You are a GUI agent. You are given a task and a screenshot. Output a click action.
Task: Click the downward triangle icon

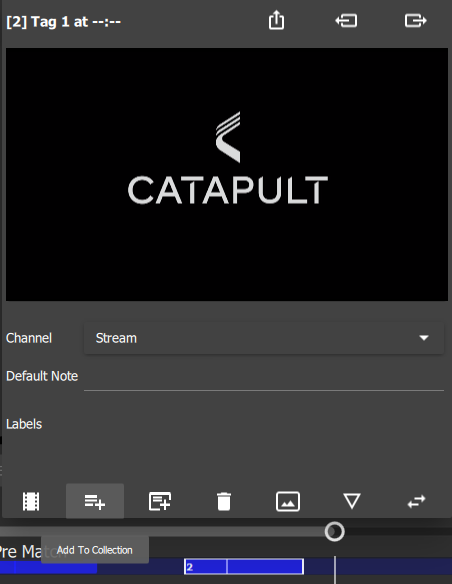[352, 501]
